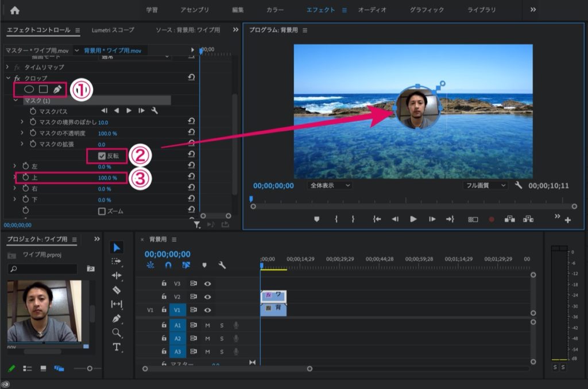
Task: Expand the タイムリマップ effect
Action: (x=7, y=67)
